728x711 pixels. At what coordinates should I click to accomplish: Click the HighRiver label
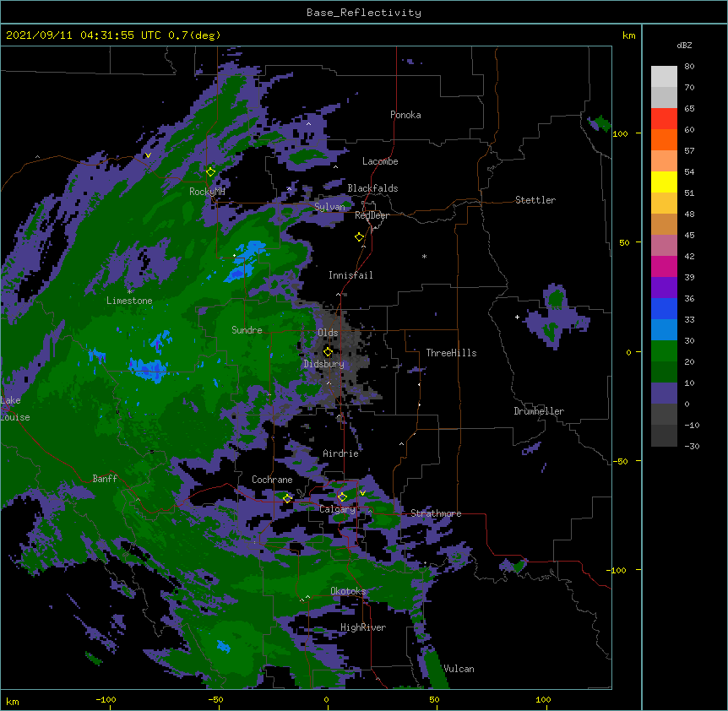[x=363, y=627]
